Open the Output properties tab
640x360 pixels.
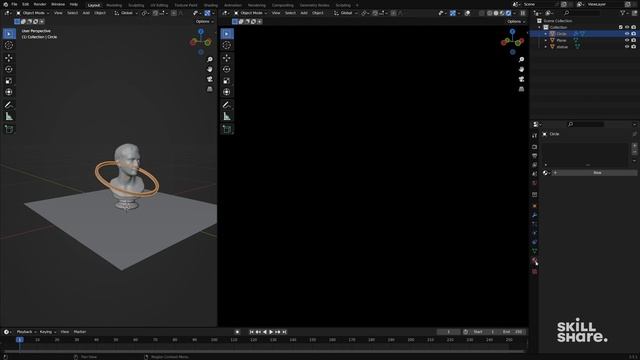(534, 156)
